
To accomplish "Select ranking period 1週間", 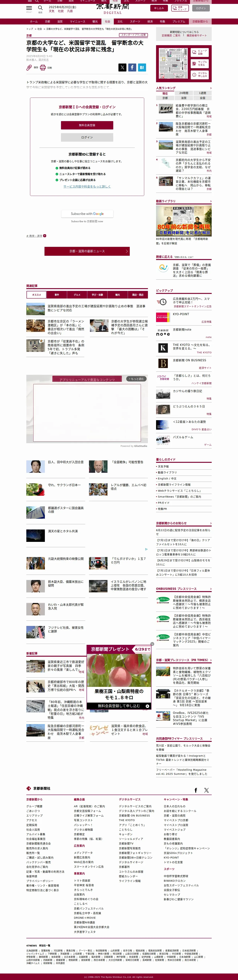I will [202, 93].
